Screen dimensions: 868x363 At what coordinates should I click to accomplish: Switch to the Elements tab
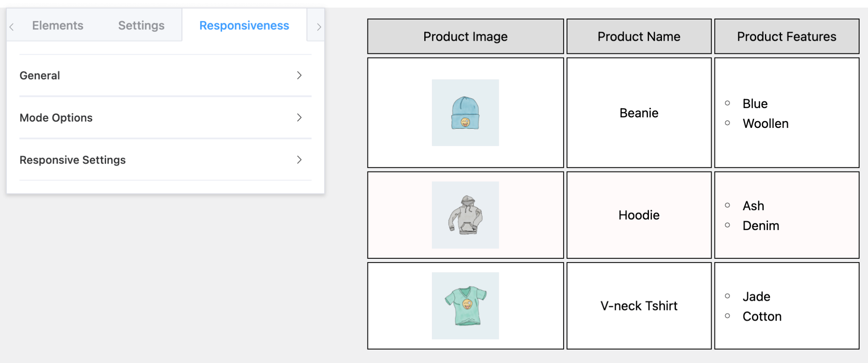[57, 25]
